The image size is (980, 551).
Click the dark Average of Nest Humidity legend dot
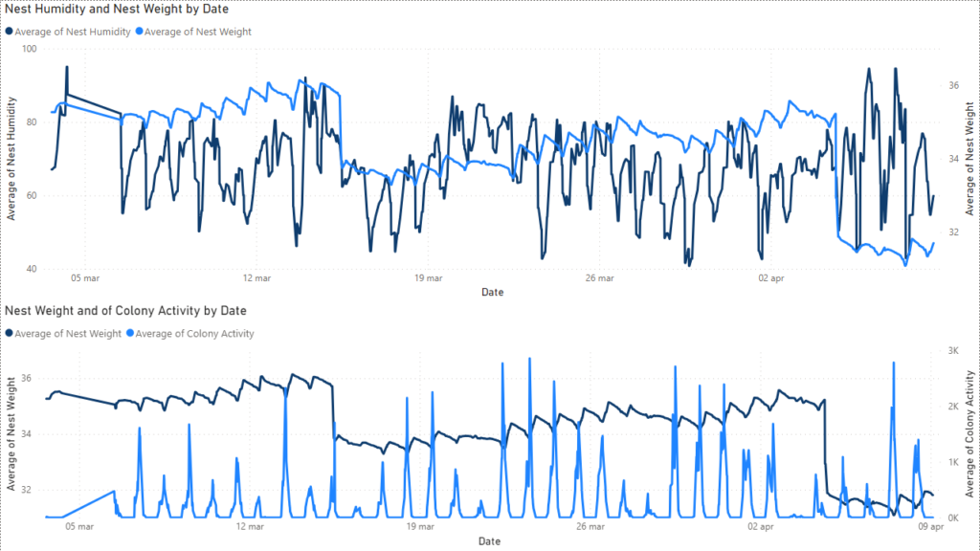[x=10, y=32]
